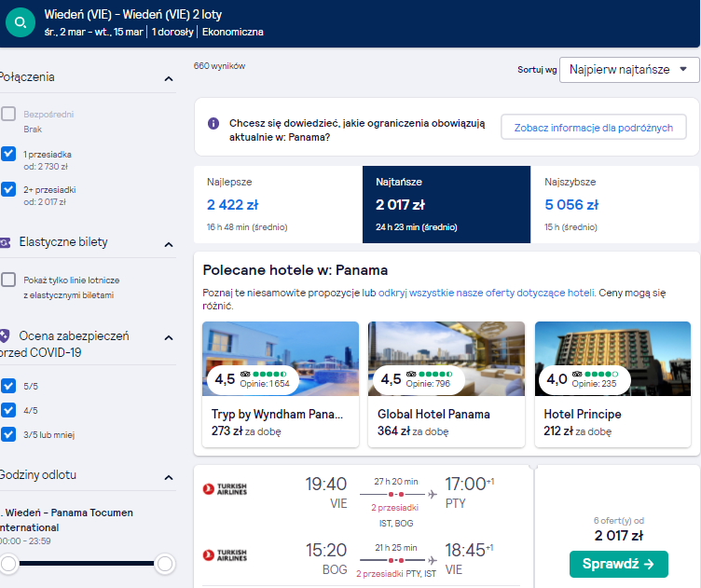Click the COVID-19 safety shield icon
The width and height of the screenshot is (701, 588).
[5, 335]
